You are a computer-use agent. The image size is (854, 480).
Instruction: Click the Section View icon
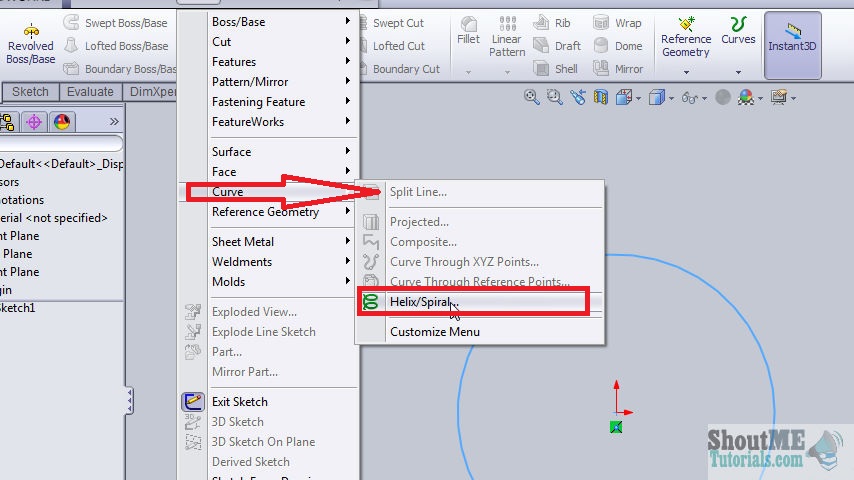[x=600, y=98]
